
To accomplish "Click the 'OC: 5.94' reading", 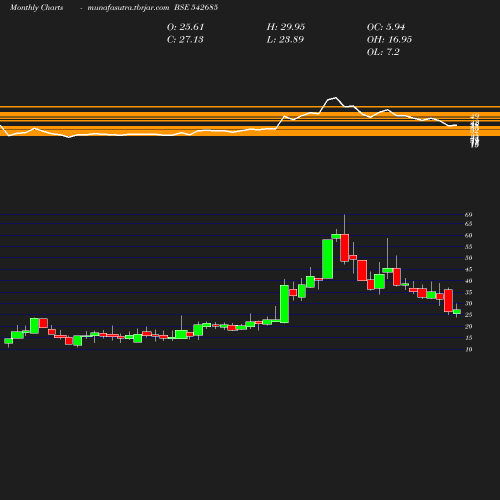I will 386,27.
